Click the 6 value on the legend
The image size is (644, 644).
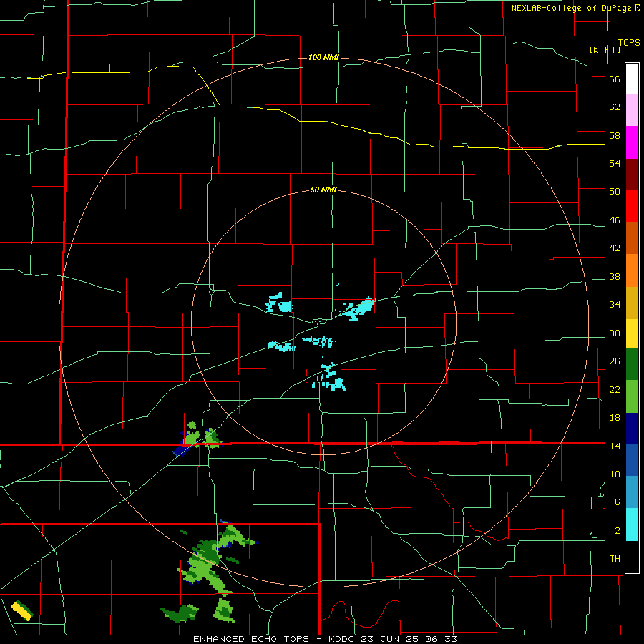point(618,502)
